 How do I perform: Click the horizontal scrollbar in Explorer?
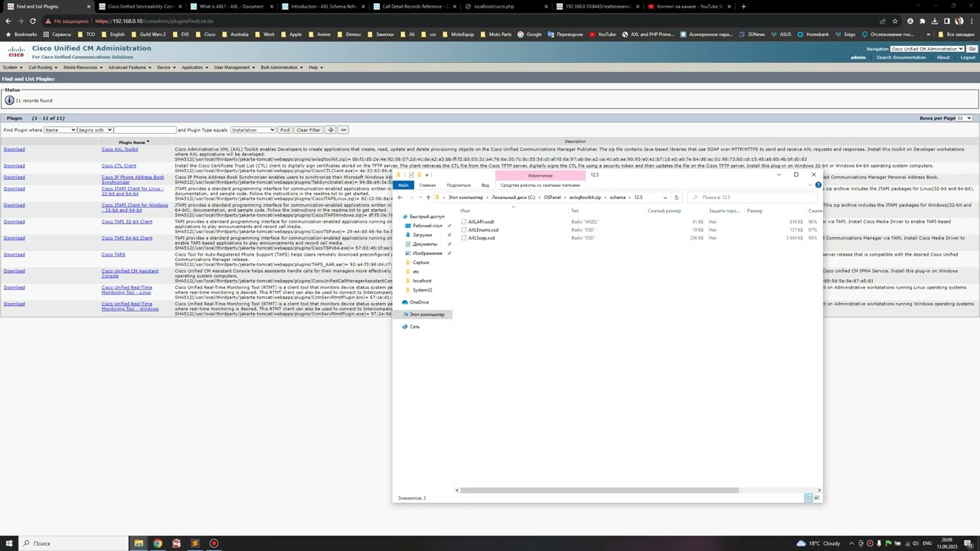pos(599,490)
